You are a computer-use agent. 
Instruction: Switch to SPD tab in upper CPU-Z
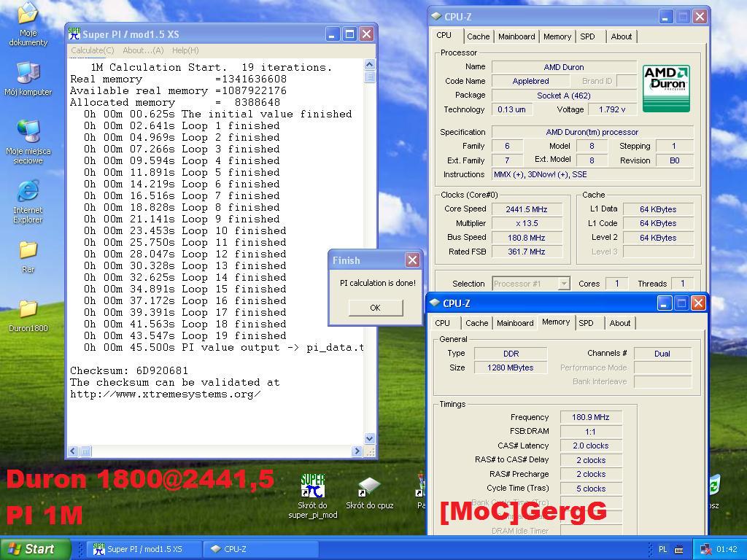(x=587, y=36)
